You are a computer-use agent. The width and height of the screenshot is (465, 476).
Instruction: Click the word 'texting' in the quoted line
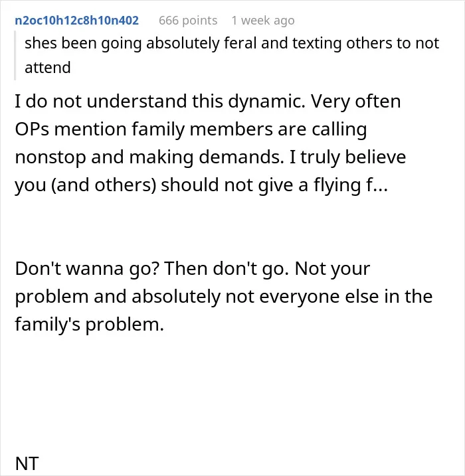317,43
